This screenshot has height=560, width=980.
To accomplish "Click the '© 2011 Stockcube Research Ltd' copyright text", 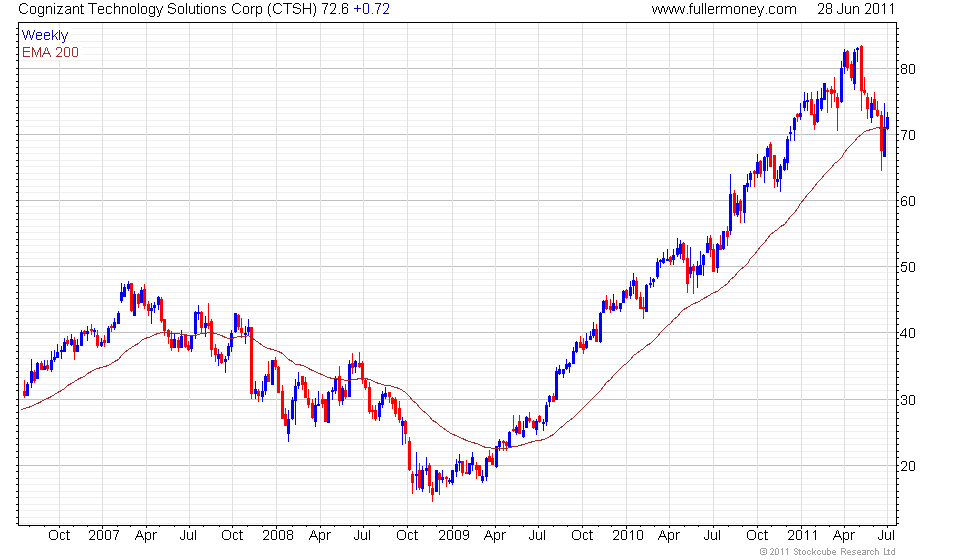I will pos(827,552).
